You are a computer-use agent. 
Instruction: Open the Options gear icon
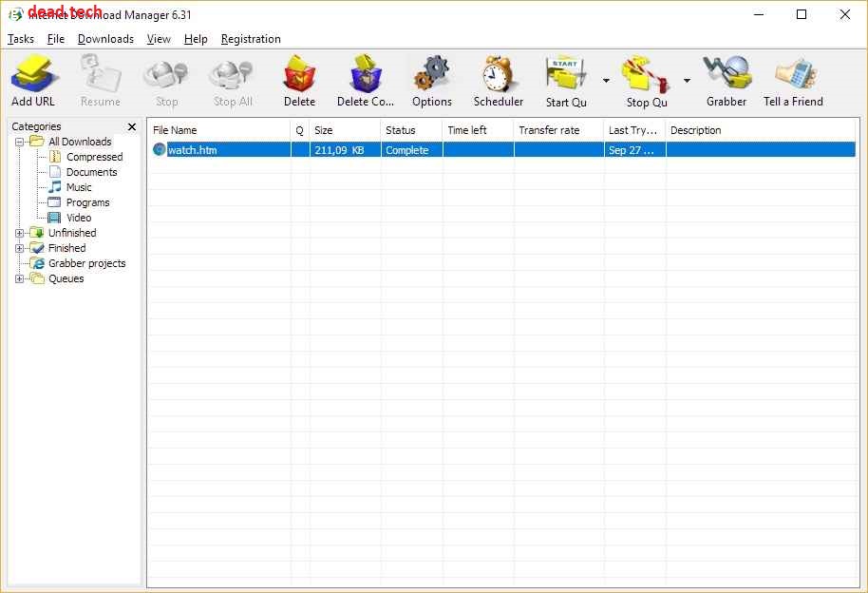(431, 76)
